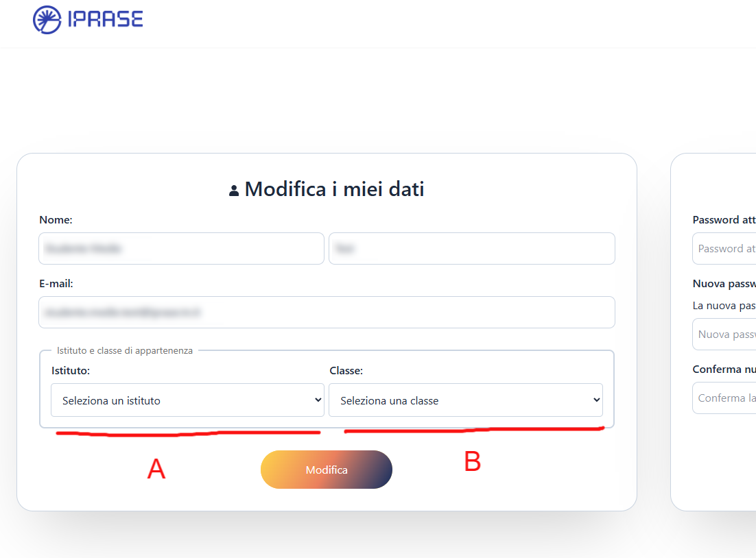Click the "E-mail:" field label

point(56,284)
